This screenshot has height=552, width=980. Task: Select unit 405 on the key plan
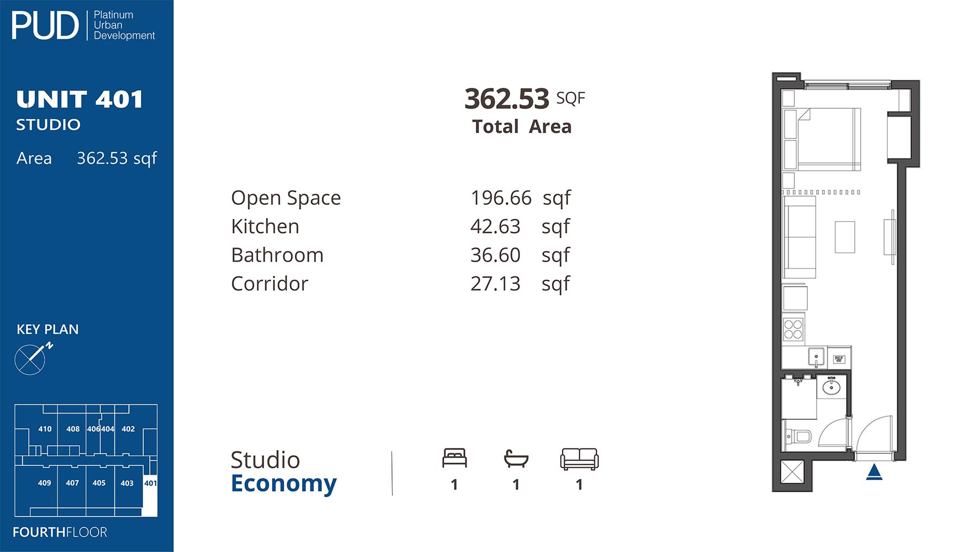pos(99,483)
